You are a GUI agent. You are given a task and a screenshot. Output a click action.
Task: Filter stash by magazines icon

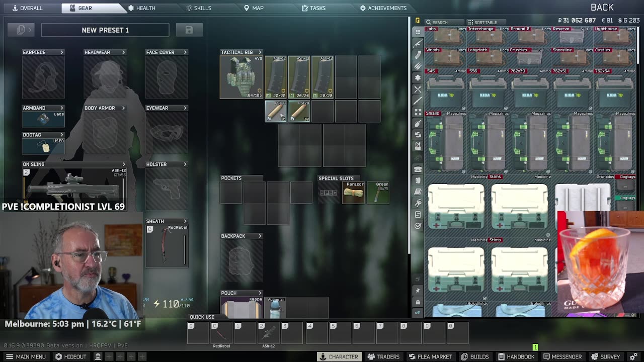pyautogui.click(x=418, y=55)
